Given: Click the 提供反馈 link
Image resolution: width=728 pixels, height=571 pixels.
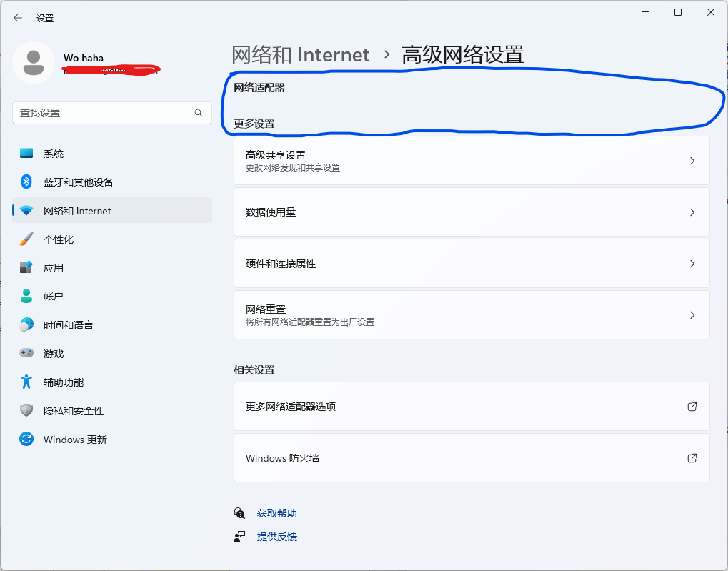Looking at the screenshot, I should coord(276,537).
